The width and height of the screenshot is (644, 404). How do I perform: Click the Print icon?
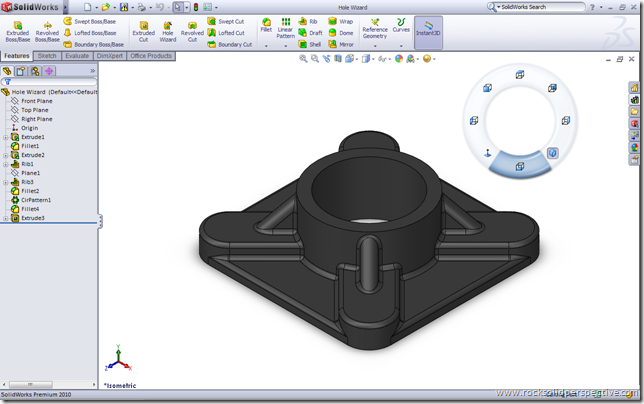point(142,7)
